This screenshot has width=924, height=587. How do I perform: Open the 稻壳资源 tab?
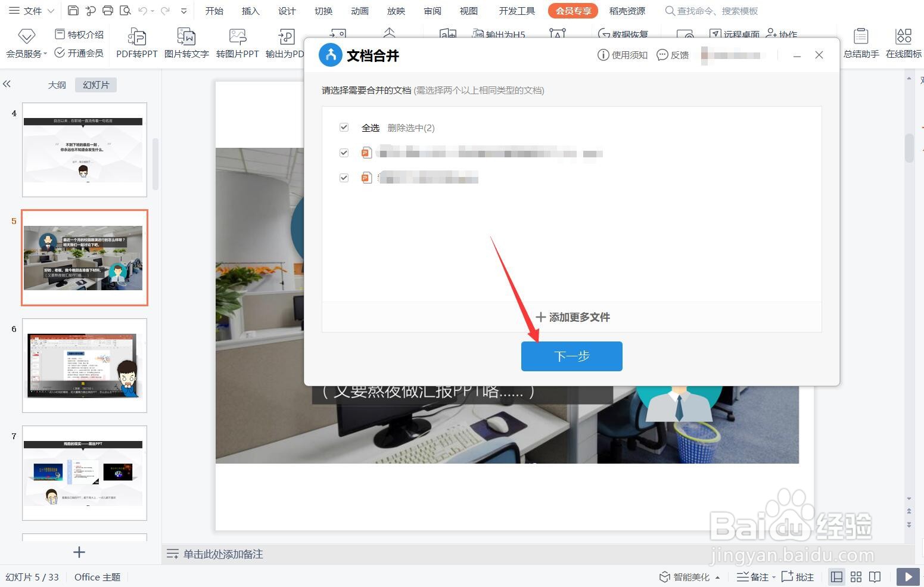click(627, 11)
